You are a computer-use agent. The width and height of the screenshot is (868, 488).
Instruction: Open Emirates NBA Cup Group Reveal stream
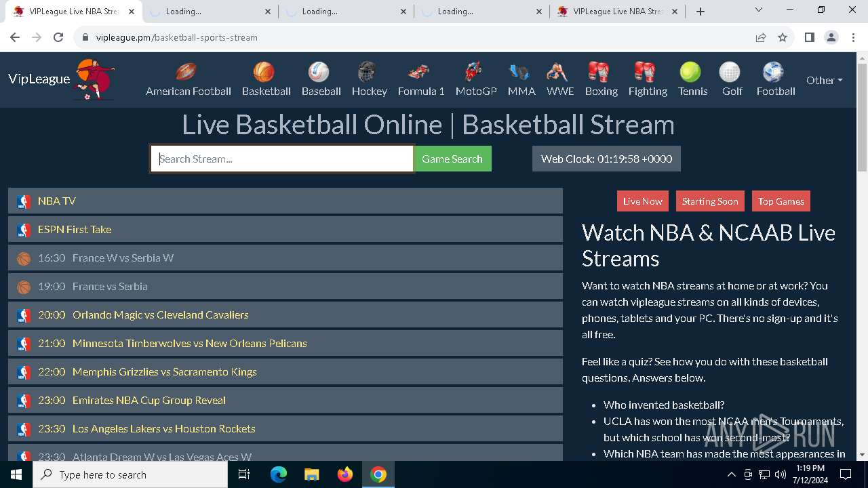point(285,401)
